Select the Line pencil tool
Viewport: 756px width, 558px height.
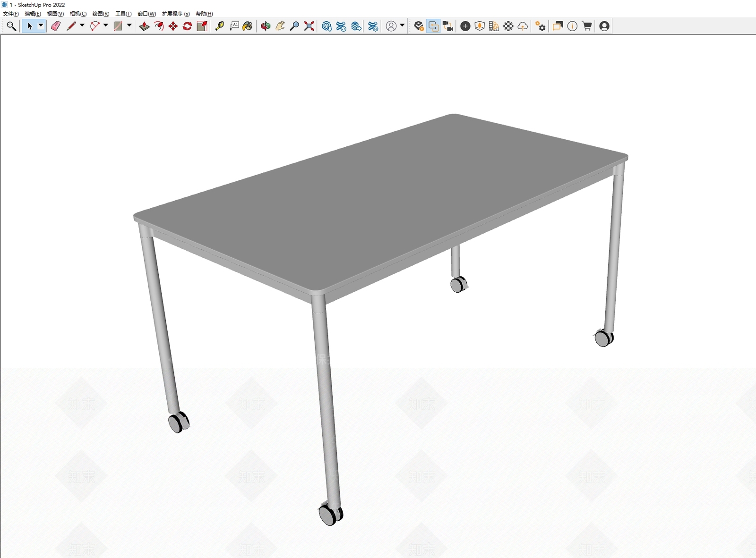click(71, 26)
